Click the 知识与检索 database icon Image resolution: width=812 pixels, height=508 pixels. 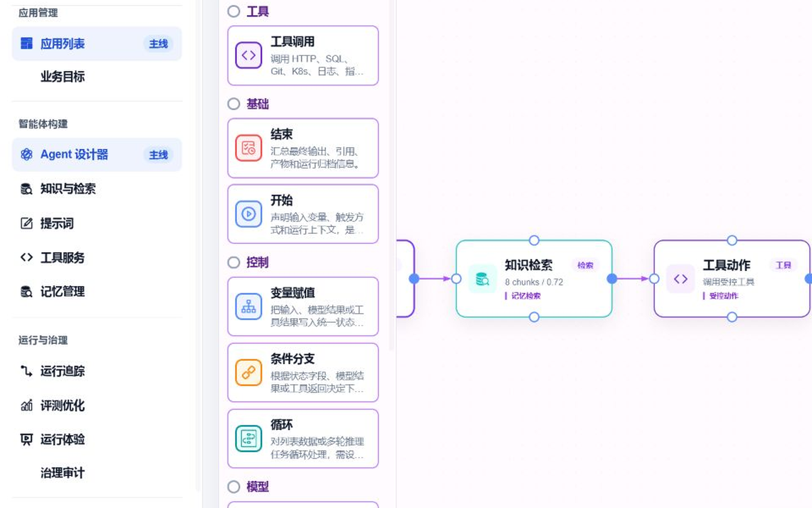pyautogui.click(x=27, y=189)
